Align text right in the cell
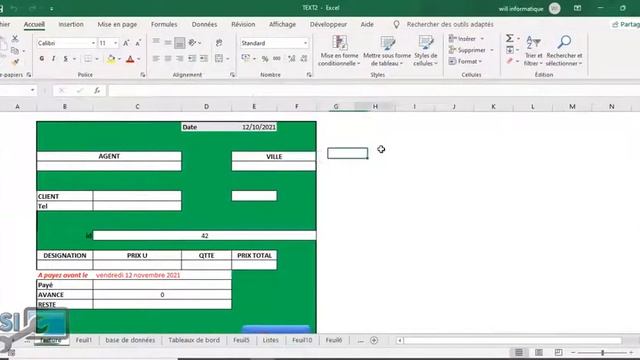640x360 pixels. pos(180,59)
